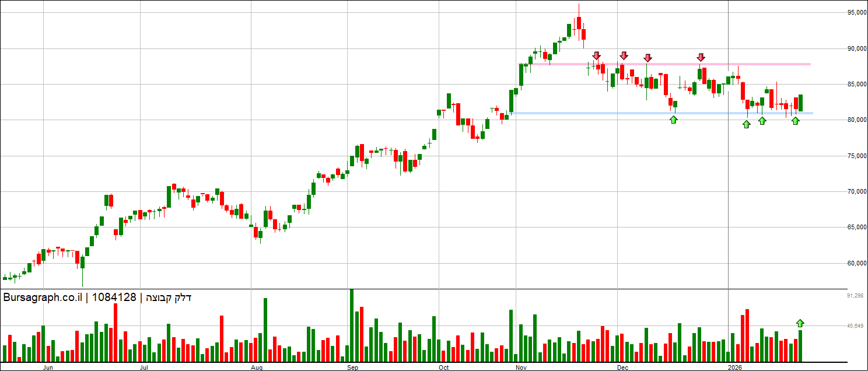The image size is (868, 371).
Task: Click the 60,000 price axis label
Action: (x=857, y=263)
